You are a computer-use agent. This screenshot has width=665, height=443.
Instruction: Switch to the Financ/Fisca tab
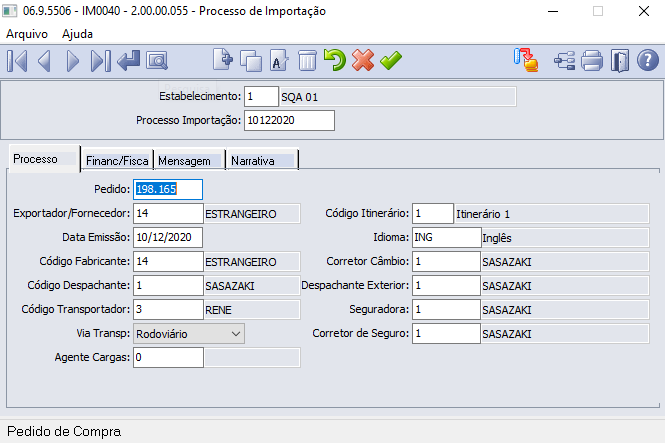pyautogui.click(x=117, y=161)
